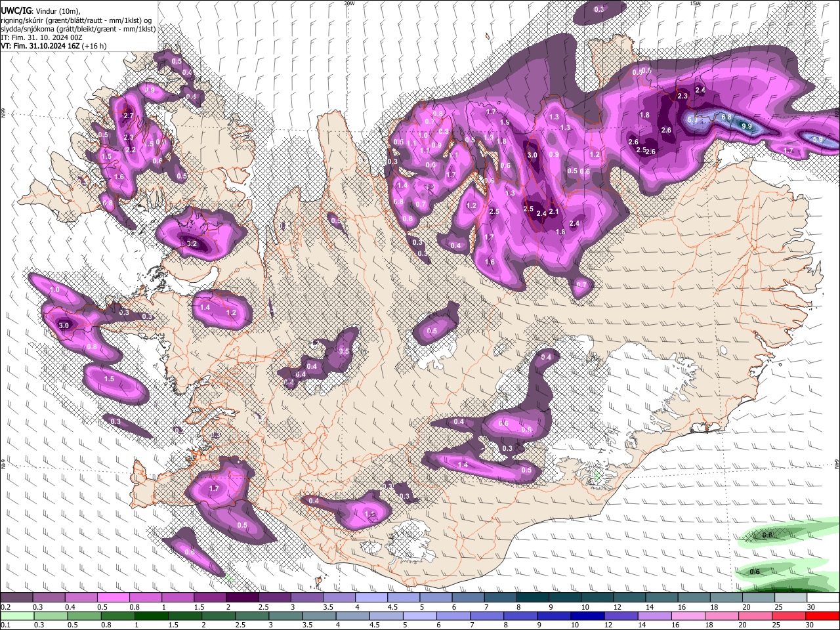
Task: Click the 2.2 snowfall value on the map
Action: 131,150
